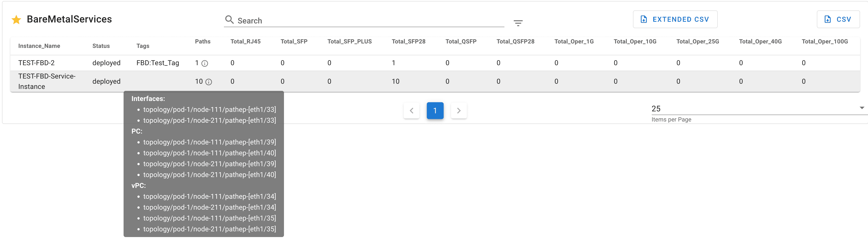Click info icon beside Paths value 1
This screenshot has width=868, height=240.
pyautogui.click(x=205, y=63)
